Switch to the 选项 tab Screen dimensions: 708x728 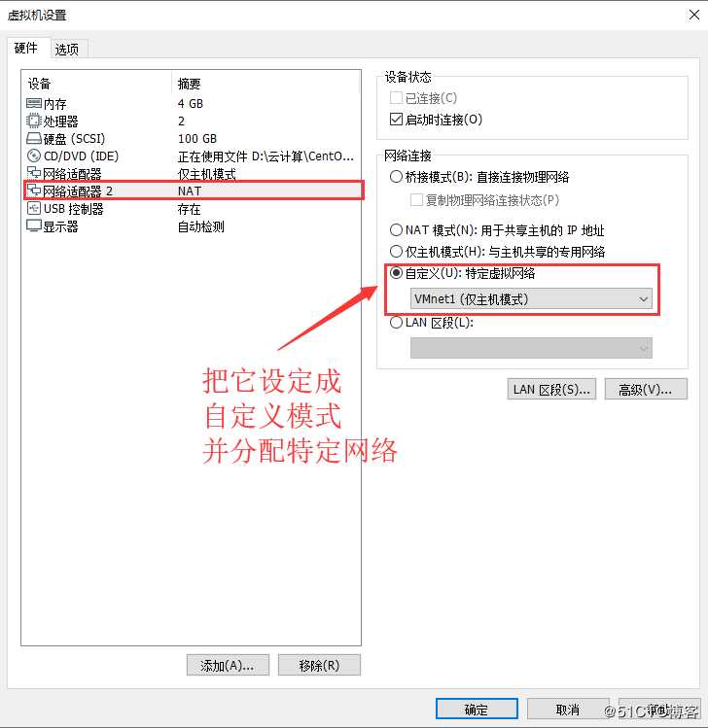(x=67, y=49)
